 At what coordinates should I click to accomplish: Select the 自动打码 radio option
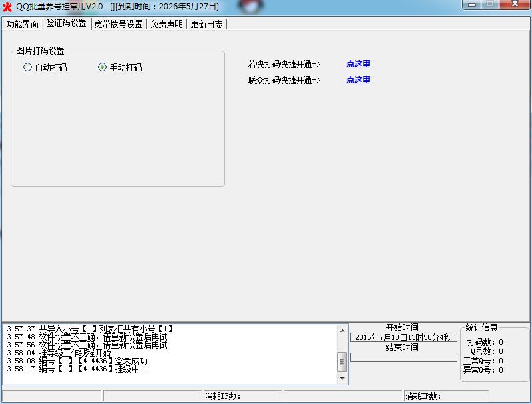[x=45, y=67]
